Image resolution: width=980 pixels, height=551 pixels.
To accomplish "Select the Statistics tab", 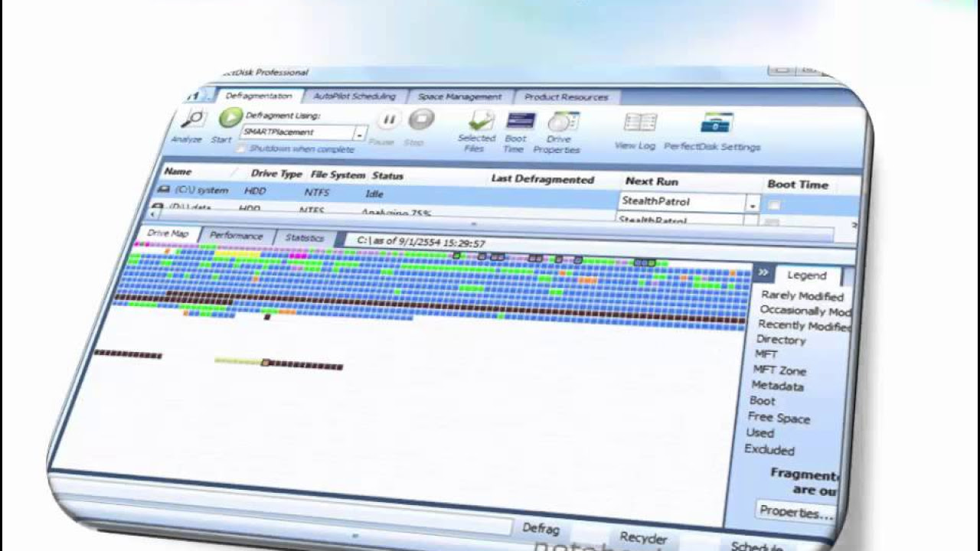I will (304, 238).
